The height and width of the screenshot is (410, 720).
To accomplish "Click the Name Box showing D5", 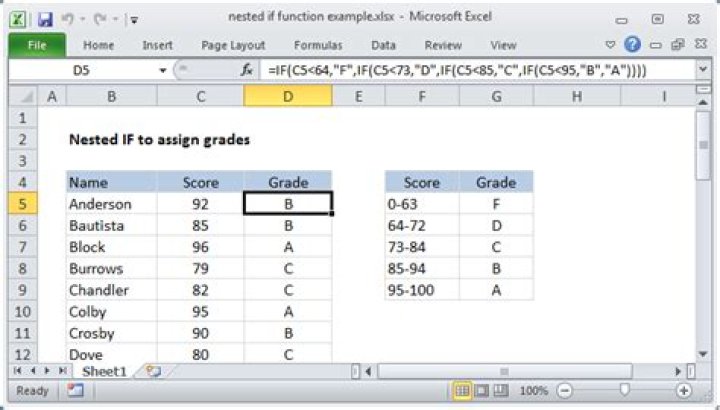I will [x=83, y=70].
